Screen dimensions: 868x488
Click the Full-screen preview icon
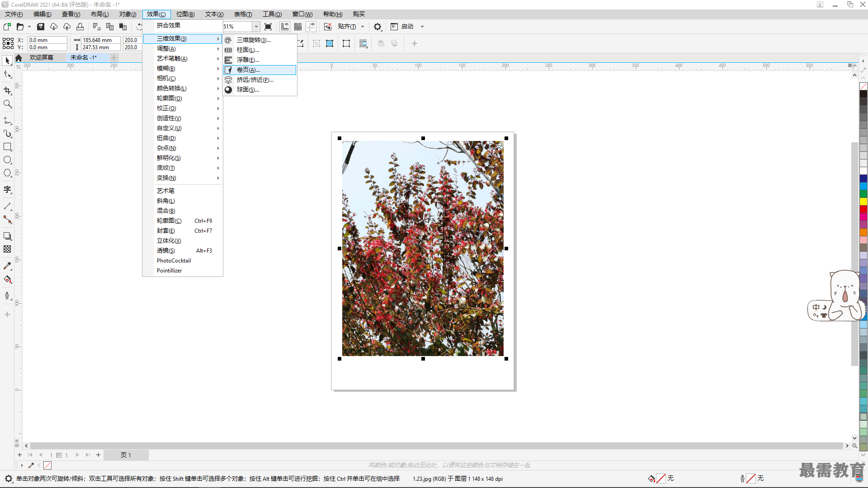[268, 27]
